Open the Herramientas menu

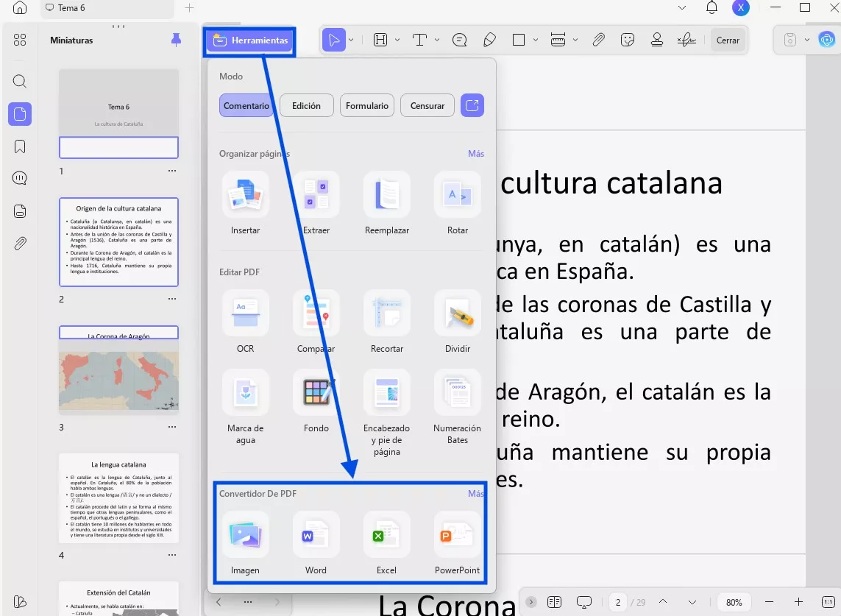250,40
